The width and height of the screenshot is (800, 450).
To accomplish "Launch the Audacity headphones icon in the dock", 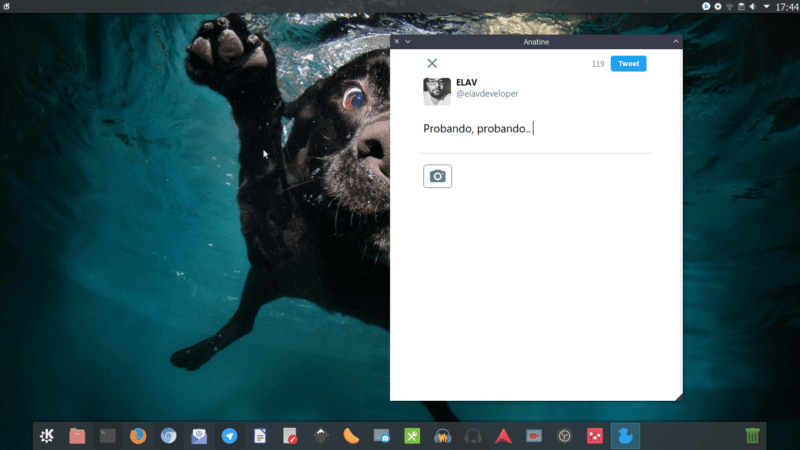I will 442,436.
